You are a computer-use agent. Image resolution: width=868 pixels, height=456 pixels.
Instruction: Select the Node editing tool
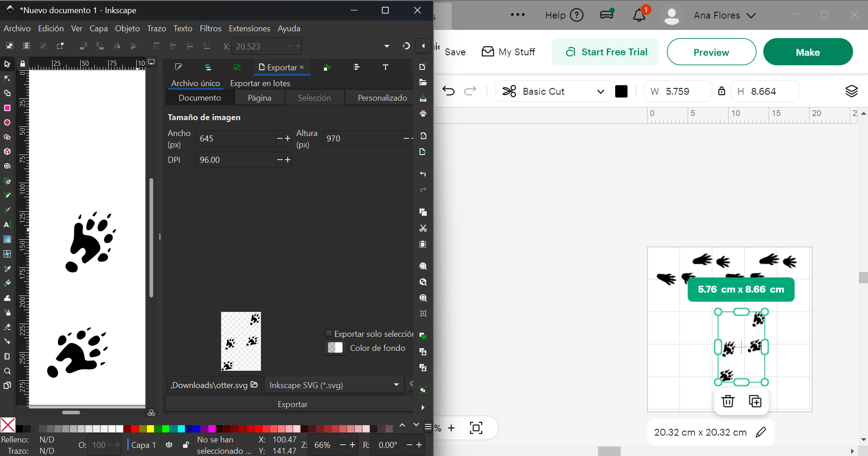click(x=7, y=78)
